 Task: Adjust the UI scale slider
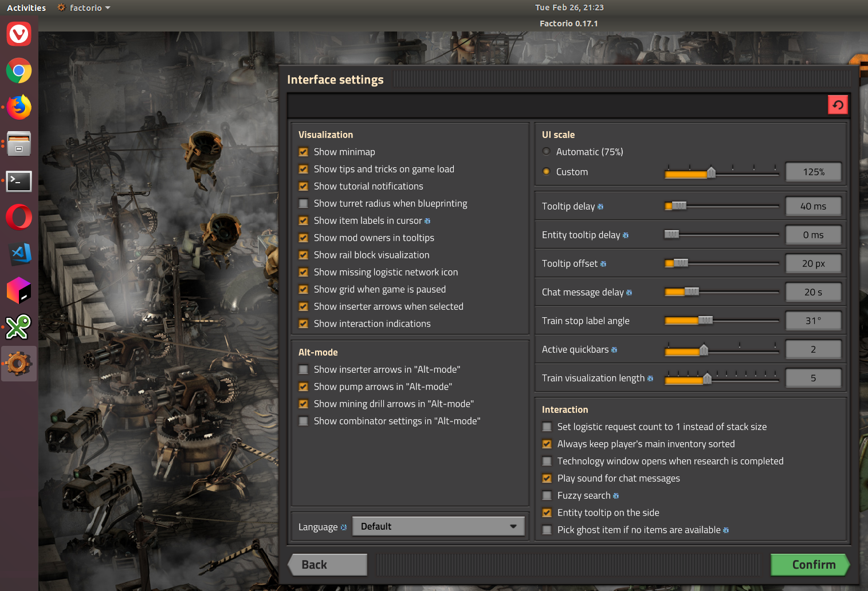(722, 172)
